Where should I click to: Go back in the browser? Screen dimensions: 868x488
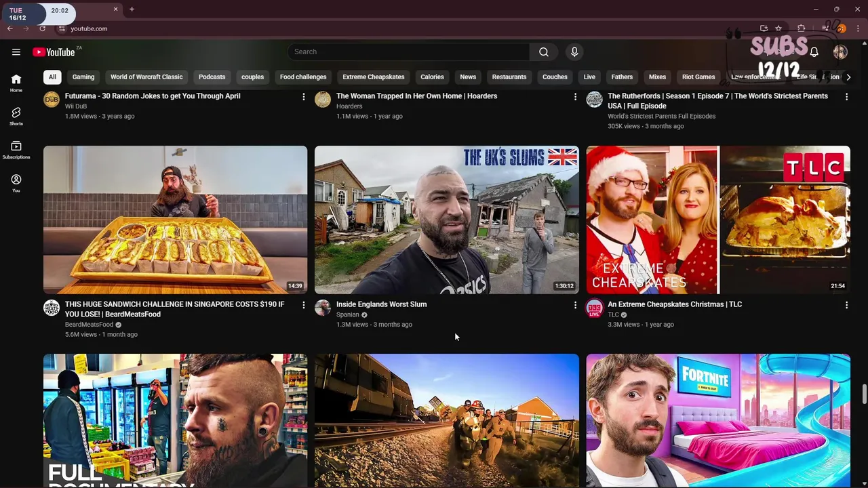10,28
